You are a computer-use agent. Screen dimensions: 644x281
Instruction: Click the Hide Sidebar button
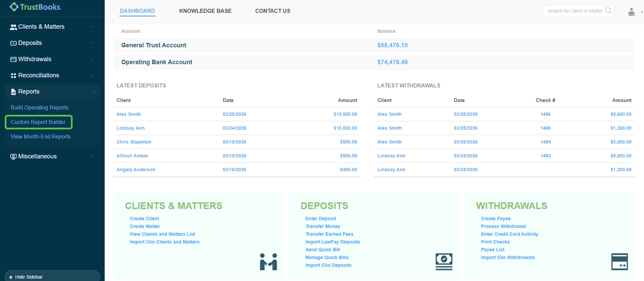[x=52, y=276]
